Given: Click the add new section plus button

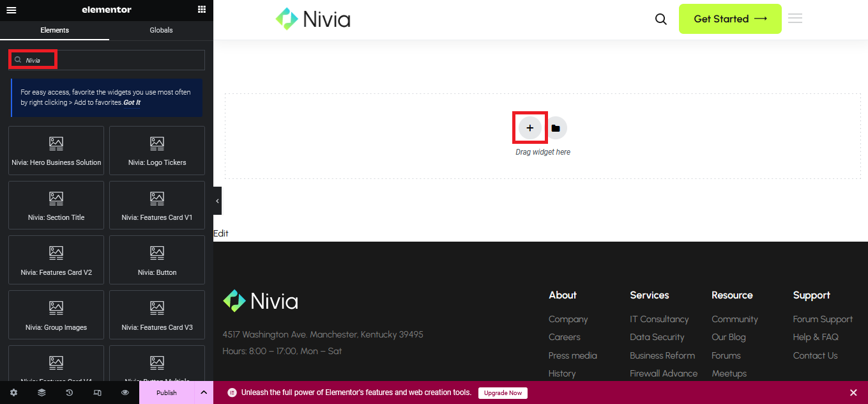Looking at the screenshot, I should click(x=529, y=128).
